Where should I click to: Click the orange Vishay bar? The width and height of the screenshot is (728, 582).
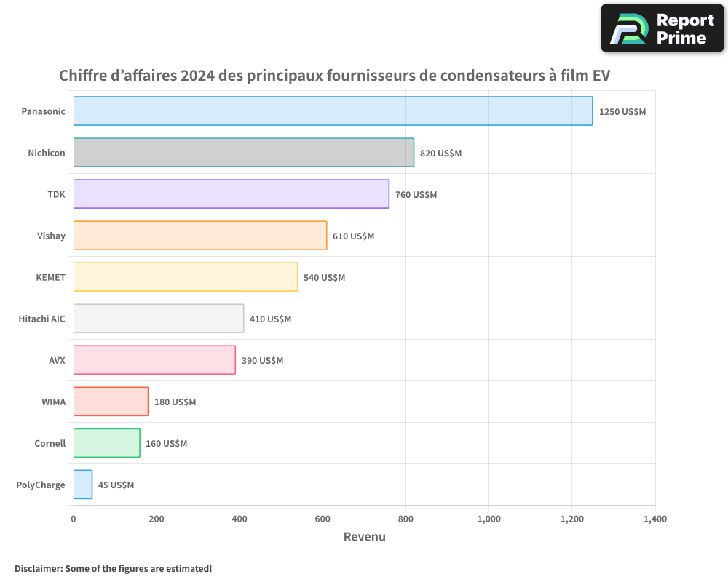[x=199, y=236]
